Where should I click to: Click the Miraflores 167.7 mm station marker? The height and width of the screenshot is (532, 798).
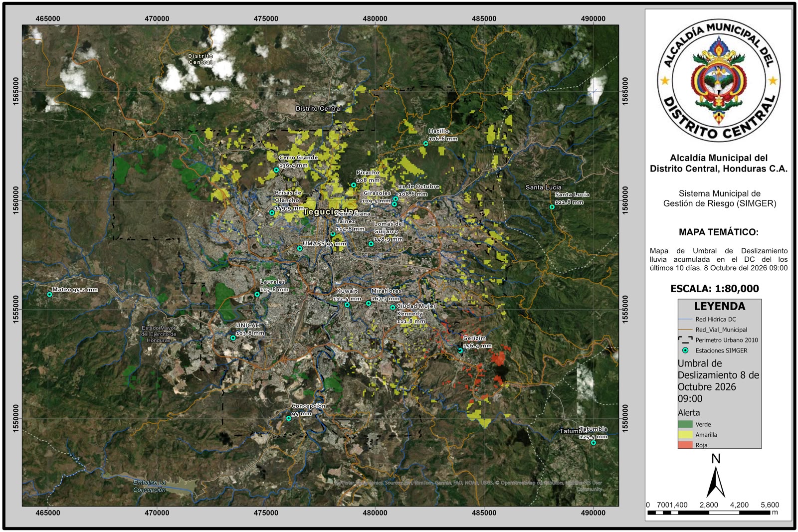[369, 304]
